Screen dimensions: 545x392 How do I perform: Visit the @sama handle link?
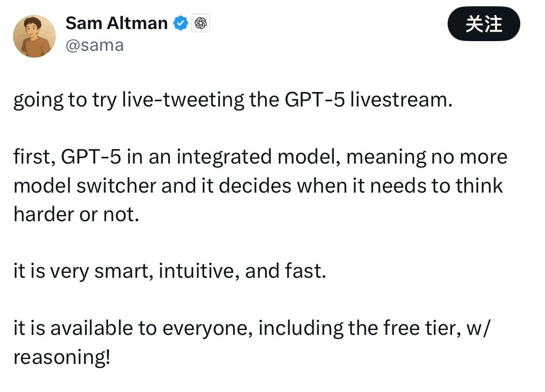click(x=94, y=45)
